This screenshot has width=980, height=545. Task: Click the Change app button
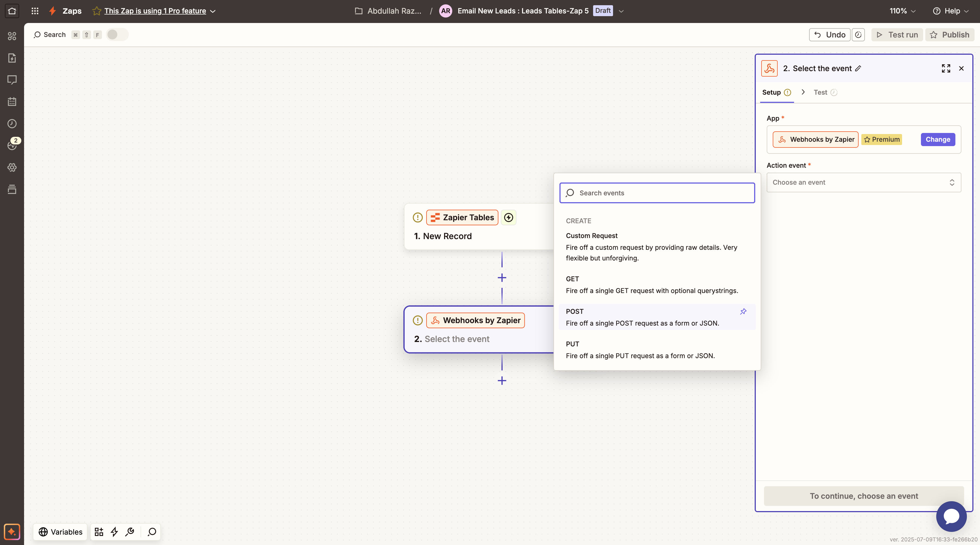[x=938, y=139]
